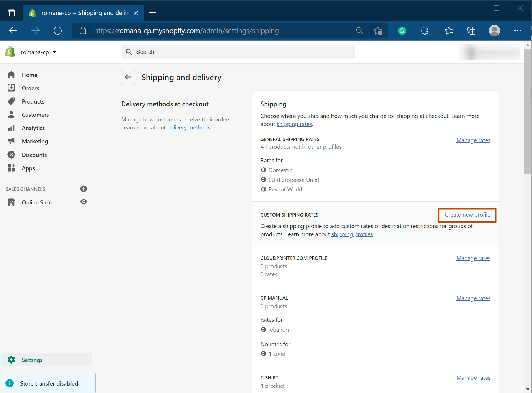
Task: Open the delivery methods help link
Action: tap(189, 127)
